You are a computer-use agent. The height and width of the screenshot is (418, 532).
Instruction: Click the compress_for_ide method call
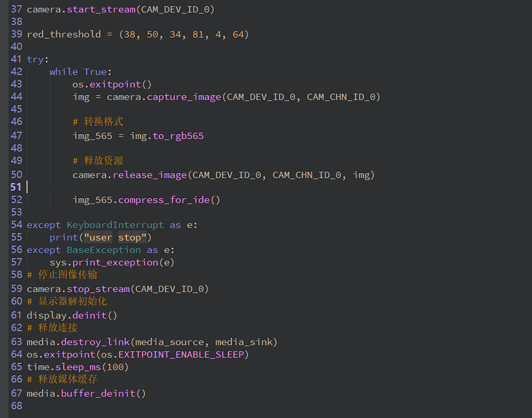(164, 200)
